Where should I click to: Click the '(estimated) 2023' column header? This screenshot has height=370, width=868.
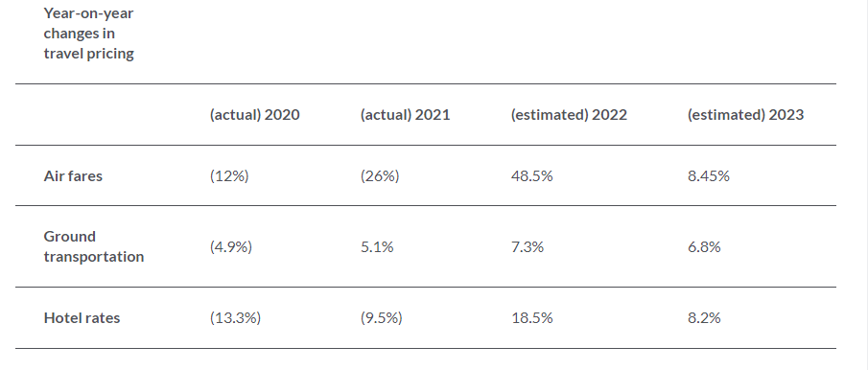coord(745,114)
